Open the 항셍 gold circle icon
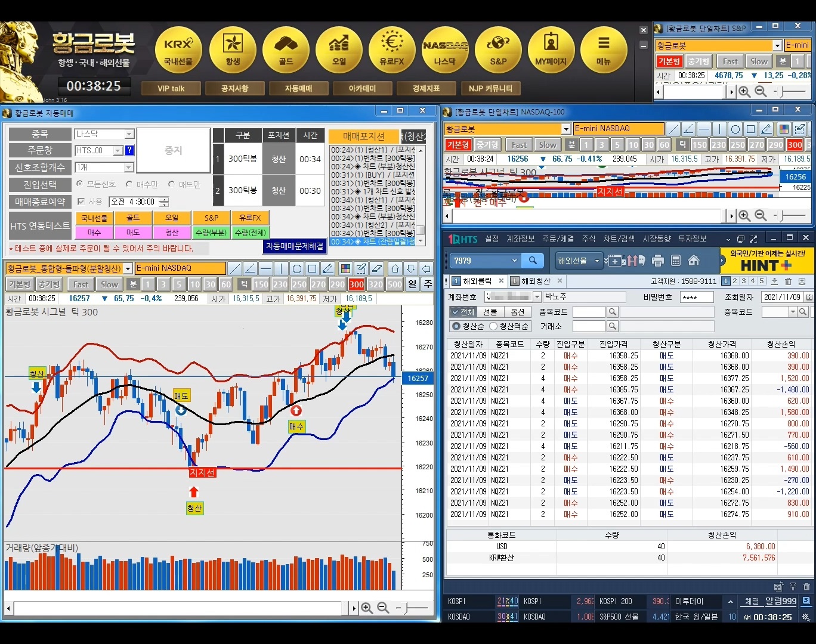Viewport: 816px width, 644px height. point(233,51)
